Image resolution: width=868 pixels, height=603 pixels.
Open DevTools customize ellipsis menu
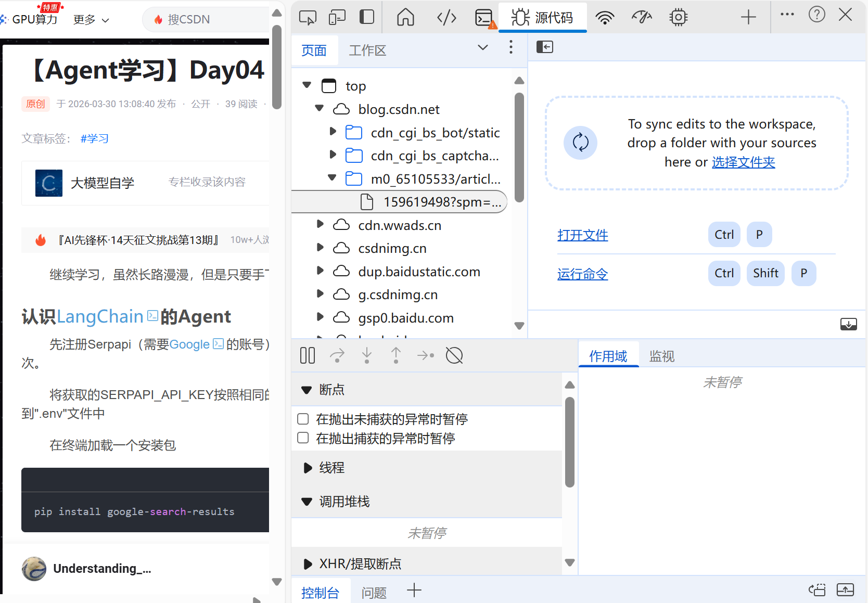click(x=787, y=15)
